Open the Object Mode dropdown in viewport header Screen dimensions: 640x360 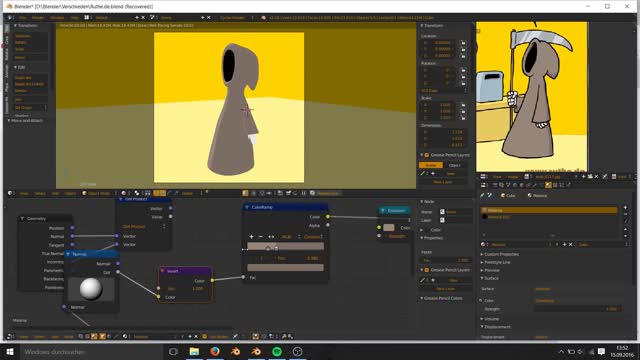99,193
